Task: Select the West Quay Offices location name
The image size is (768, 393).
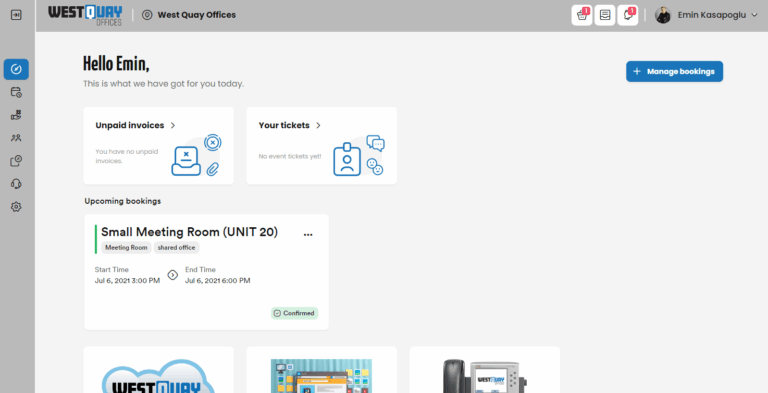Action: tap(196, 15)
